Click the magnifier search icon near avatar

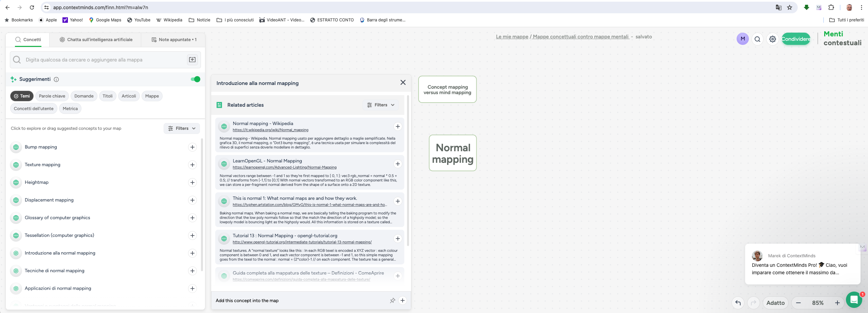coord(757,39)
